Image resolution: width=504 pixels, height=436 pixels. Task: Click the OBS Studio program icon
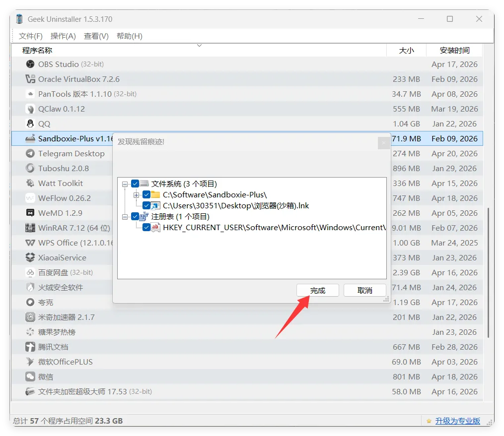(30, 64)
